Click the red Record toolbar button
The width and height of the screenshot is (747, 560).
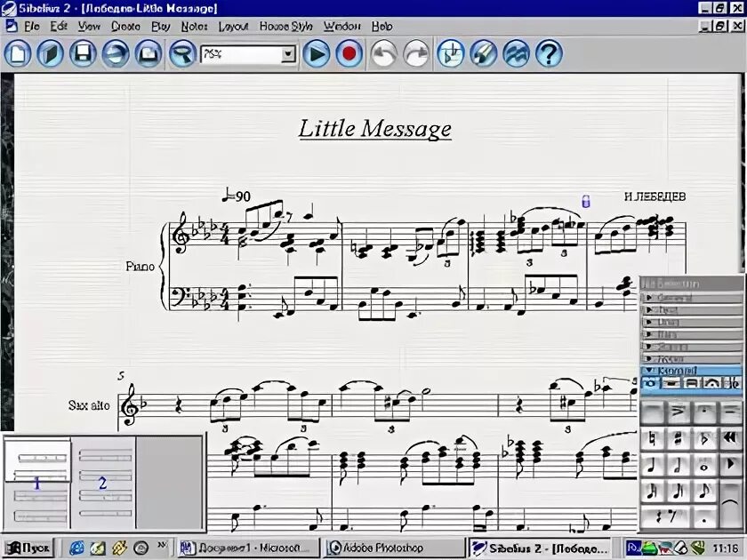tap(349, 53)
